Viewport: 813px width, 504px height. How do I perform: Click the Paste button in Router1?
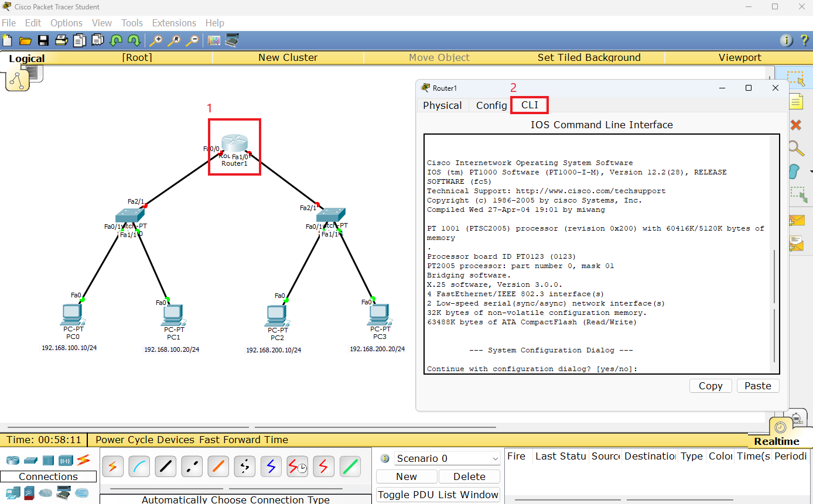[x=758, y=386]
